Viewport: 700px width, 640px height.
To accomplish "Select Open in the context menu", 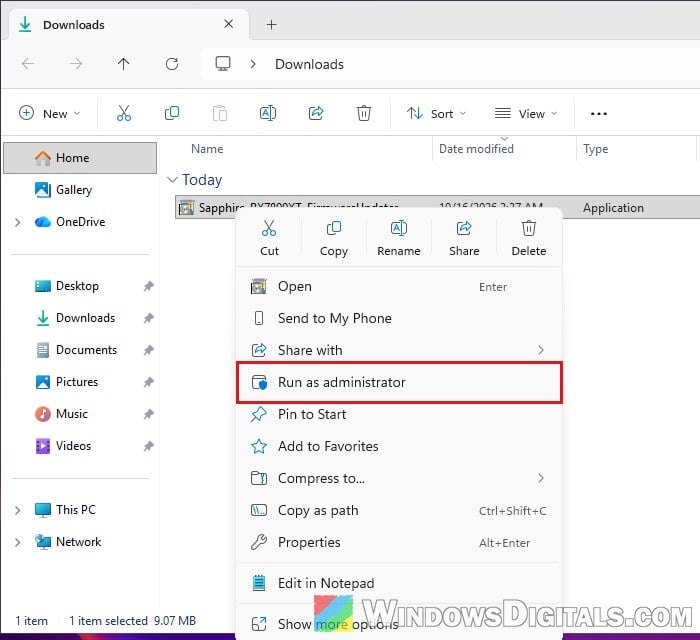I will coord(399,287).
